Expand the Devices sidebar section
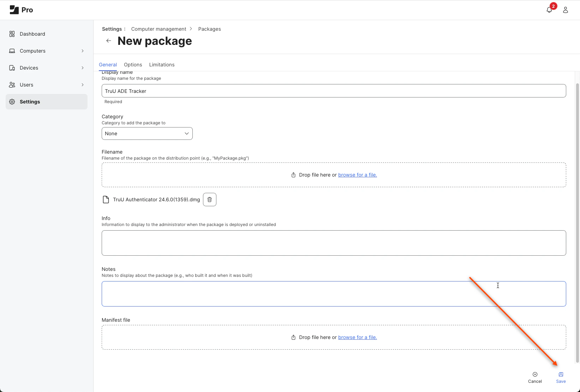 click(83, 68)
